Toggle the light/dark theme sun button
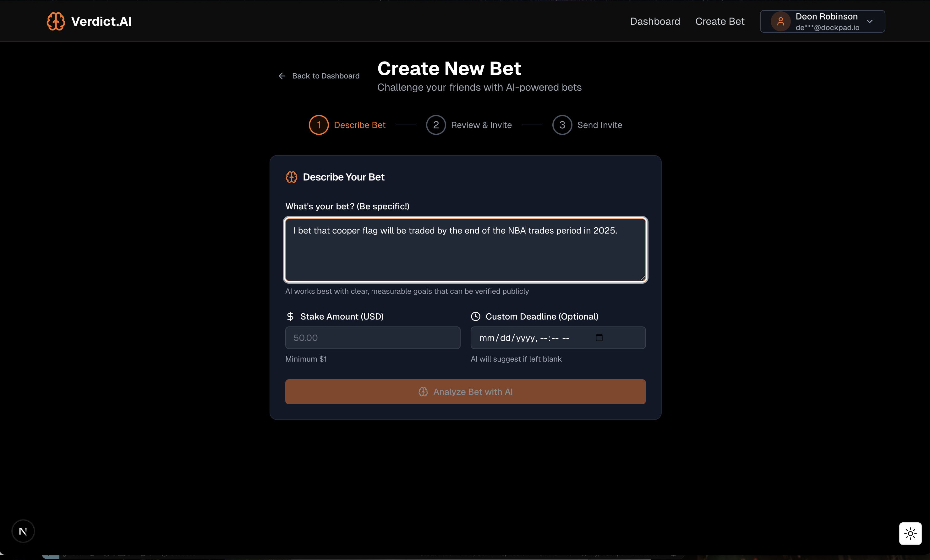This screenshot has width=930, height=560. (x=910, y=533)
